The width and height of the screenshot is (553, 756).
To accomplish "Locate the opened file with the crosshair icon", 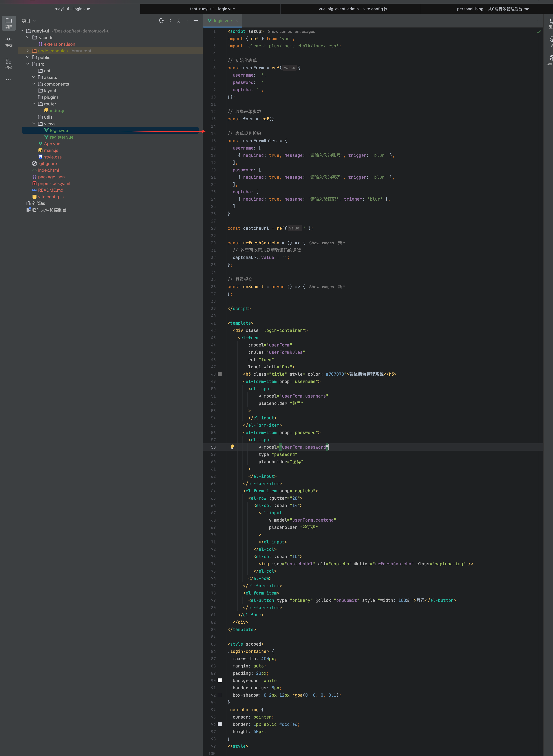I will (x=161, y=21).
